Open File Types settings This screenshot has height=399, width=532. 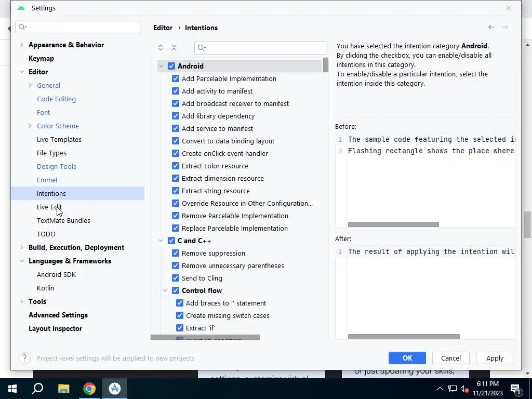point(51,153)
